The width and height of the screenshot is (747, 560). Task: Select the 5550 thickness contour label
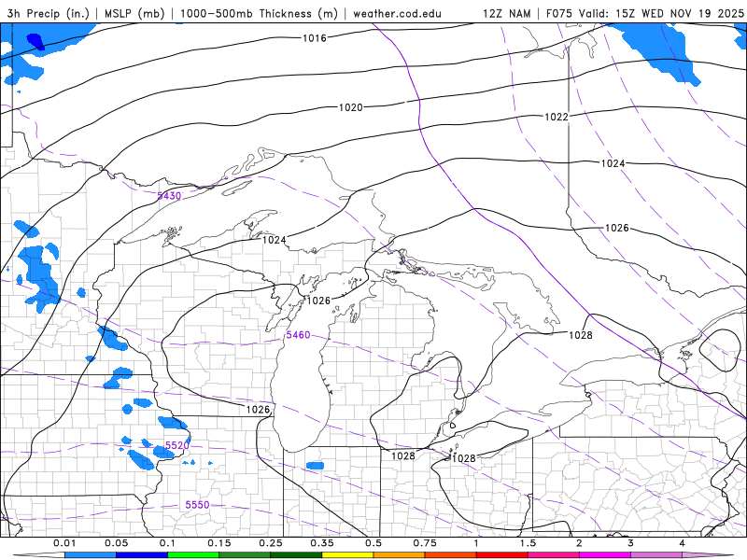(197, 505)
